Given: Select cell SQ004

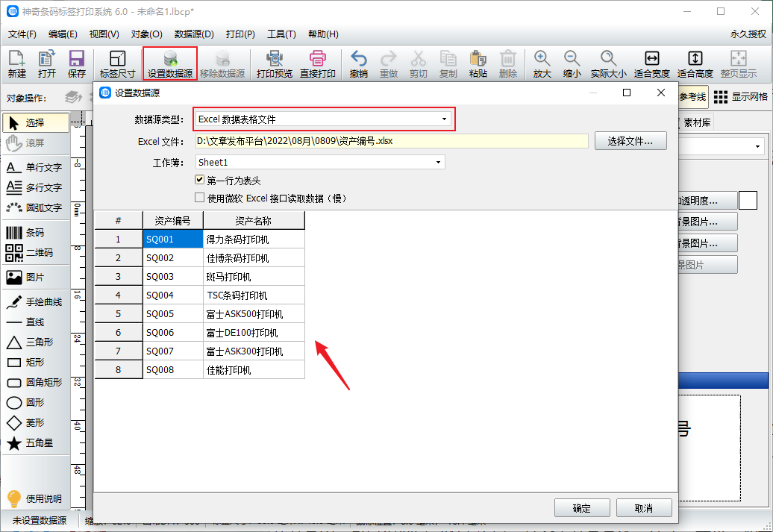Looking at the screenshot, I should (x=173, y=295).
